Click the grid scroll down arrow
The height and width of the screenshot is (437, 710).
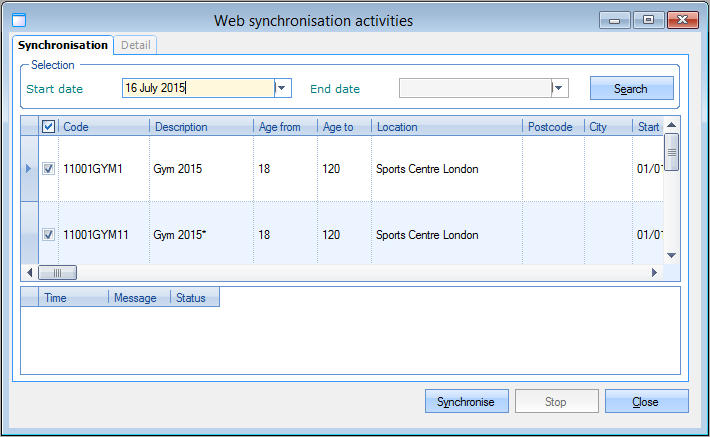tap(672, 255)
